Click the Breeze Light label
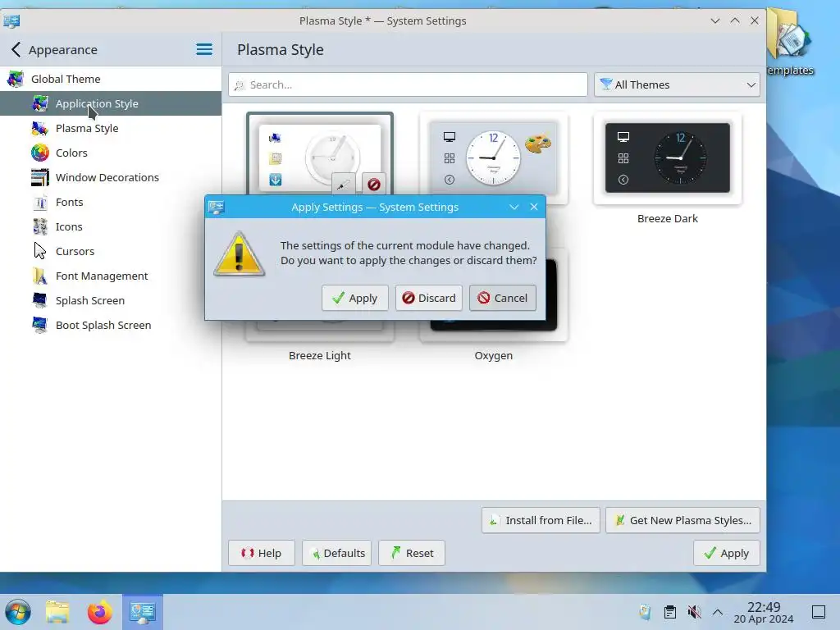 tap(320, 356)
